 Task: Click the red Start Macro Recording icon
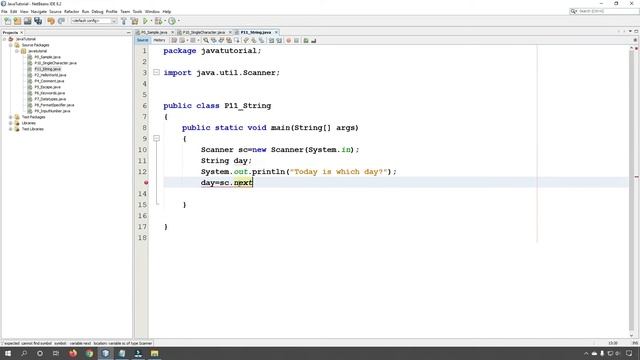(x=289, y=40)
